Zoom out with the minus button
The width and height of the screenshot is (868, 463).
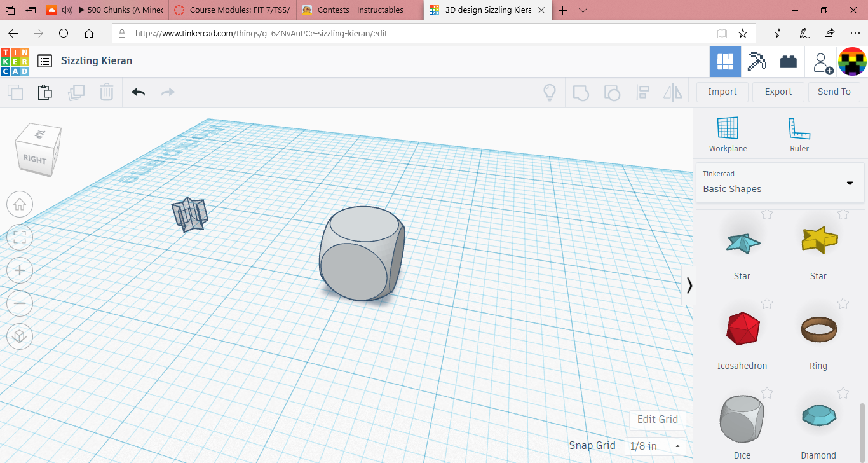coord(20,303)
